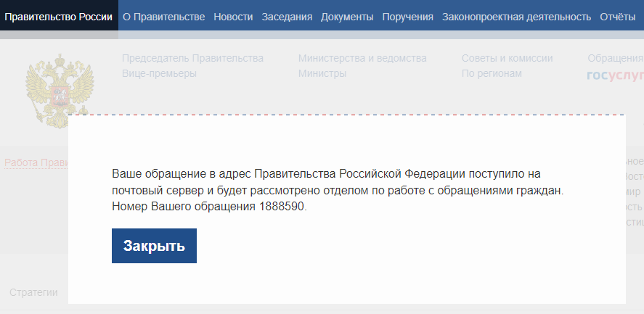This screenshot has height=314, width=644.
Task: Select the Правительство России header tab
Action: pyautogui.click(x=59, y=16)
